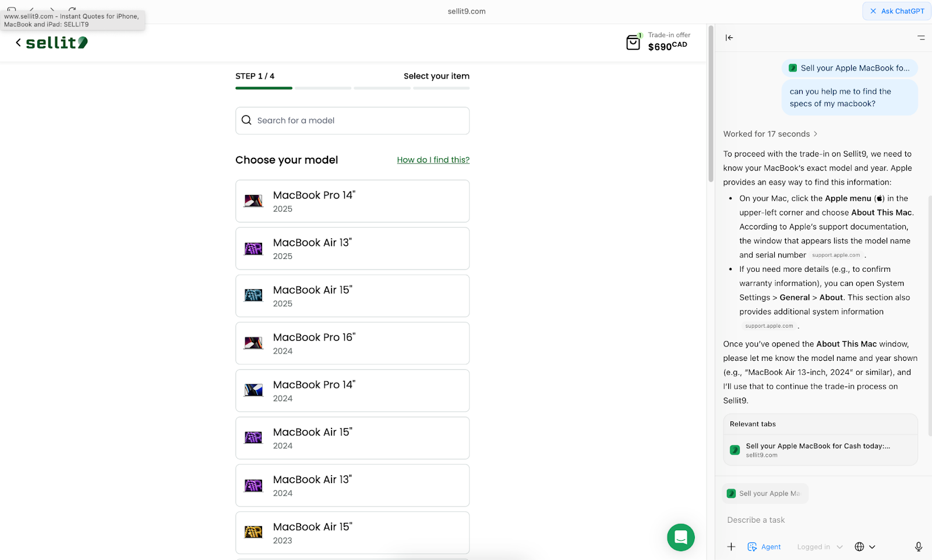The image size is (932, 560).
Task: Collapse the ChatGPT sidebar panel arrow
Action: click(x=729, y=38)
